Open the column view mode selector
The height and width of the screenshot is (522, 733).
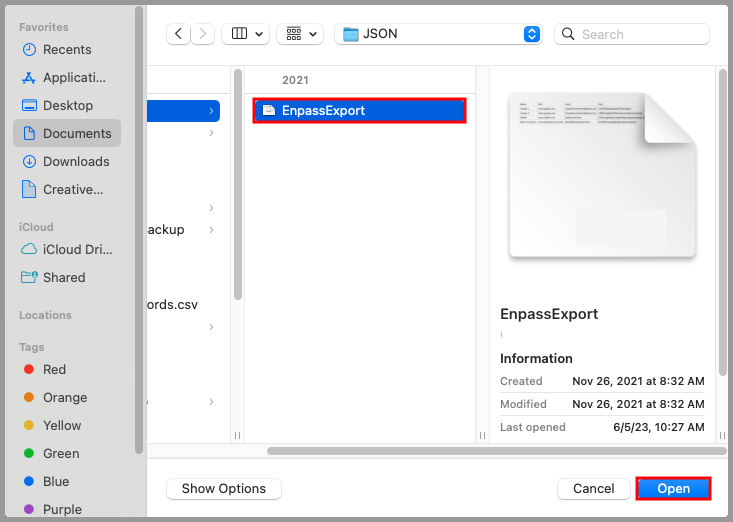244,34
